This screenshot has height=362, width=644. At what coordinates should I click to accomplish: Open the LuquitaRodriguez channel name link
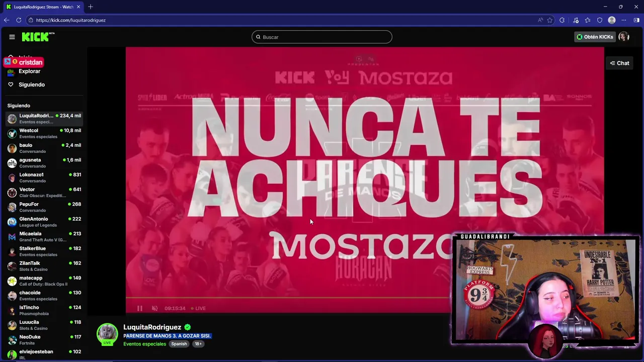click(152, 327)
